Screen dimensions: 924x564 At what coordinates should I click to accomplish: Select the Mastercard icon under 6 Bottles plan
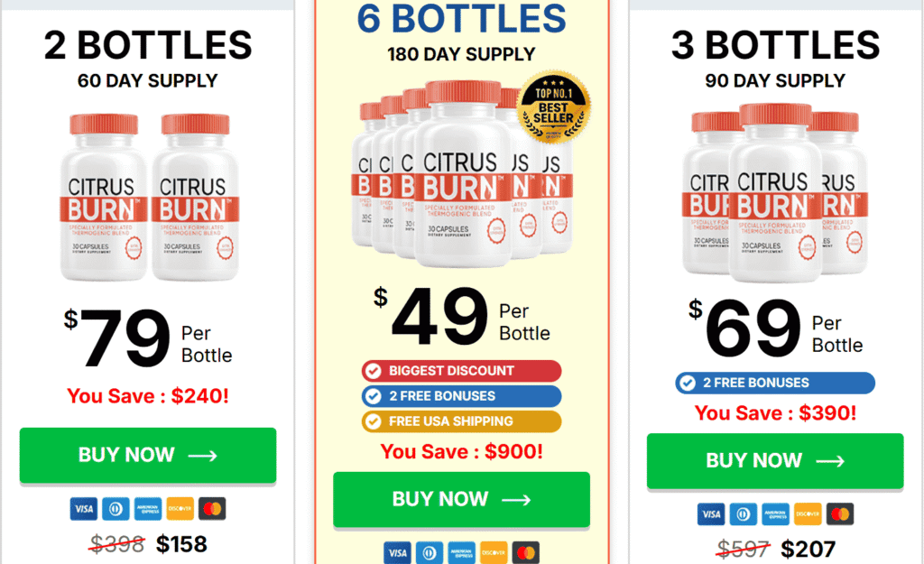pyautogui.click(x=525, y=552)
